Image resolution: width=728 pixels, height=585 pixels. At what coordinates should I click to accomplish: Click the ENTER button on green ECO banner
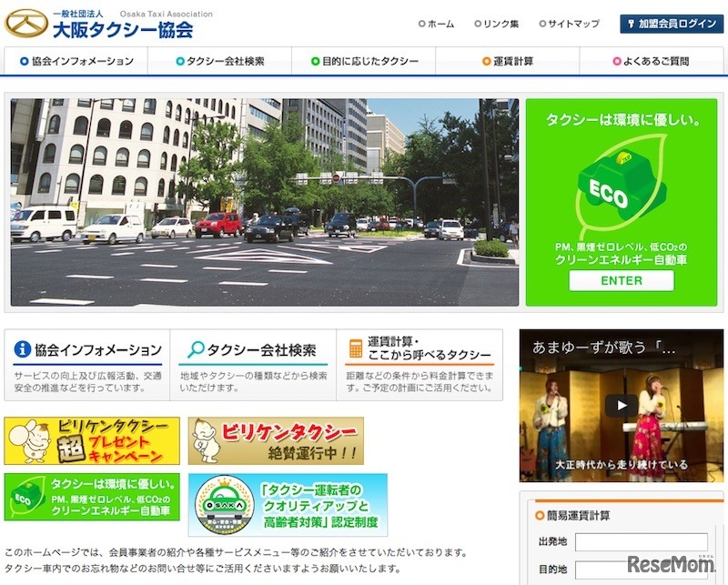coord(621,280)
